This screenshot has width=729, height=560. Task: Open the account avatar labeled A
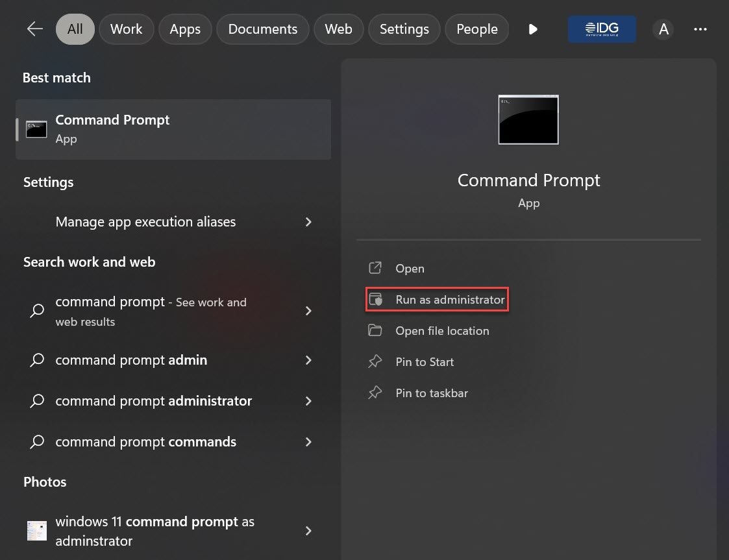click(x=663, y=29)
